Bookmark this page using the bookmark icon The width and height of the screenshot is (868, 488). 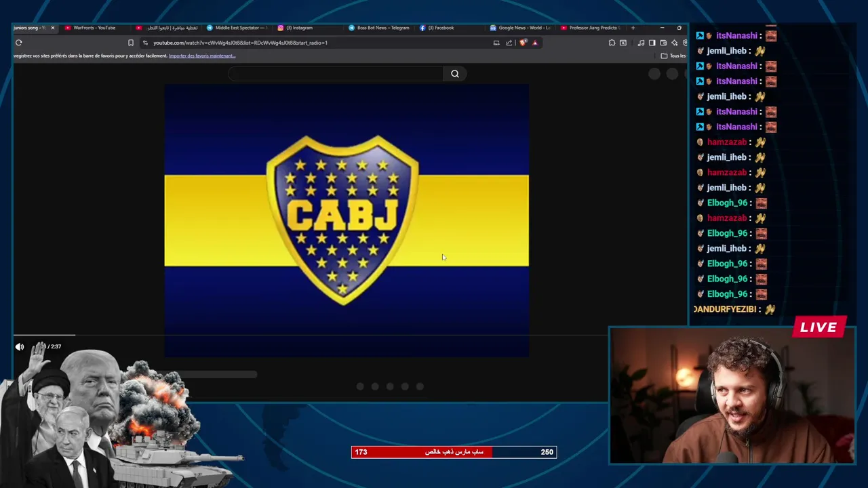pos(131,43)
